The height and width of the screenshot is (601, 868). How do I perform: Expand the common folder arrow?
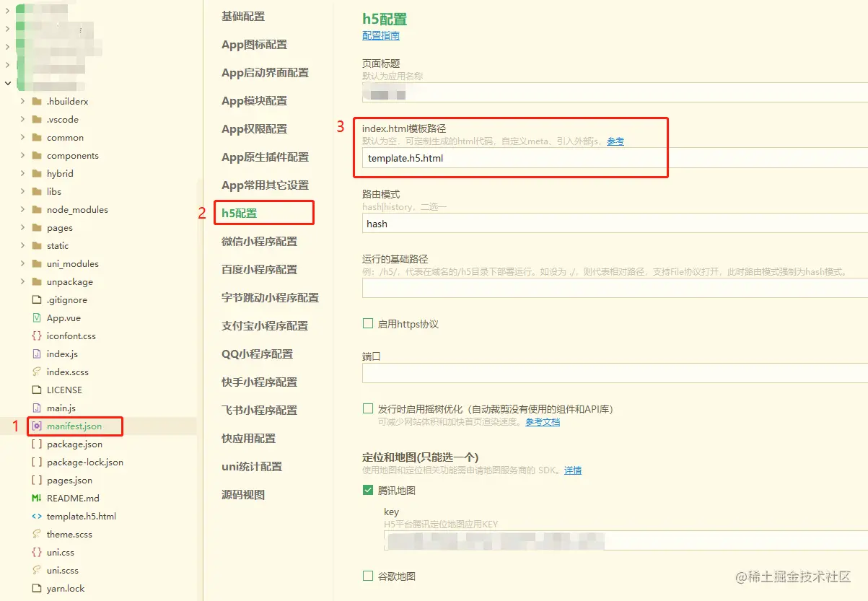(x=22, y=138)
